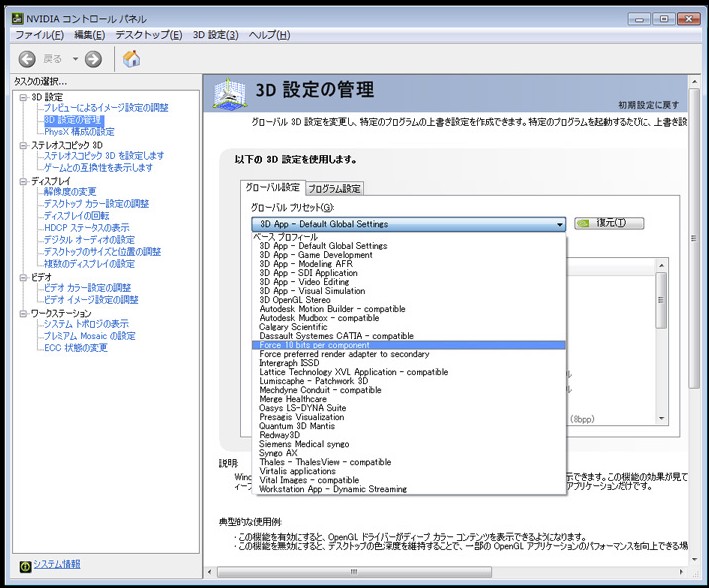Select the 3D 設定の管理 tree item
Image resolution: width=709 pixels, height=588 pixels.
pos(74,120)
